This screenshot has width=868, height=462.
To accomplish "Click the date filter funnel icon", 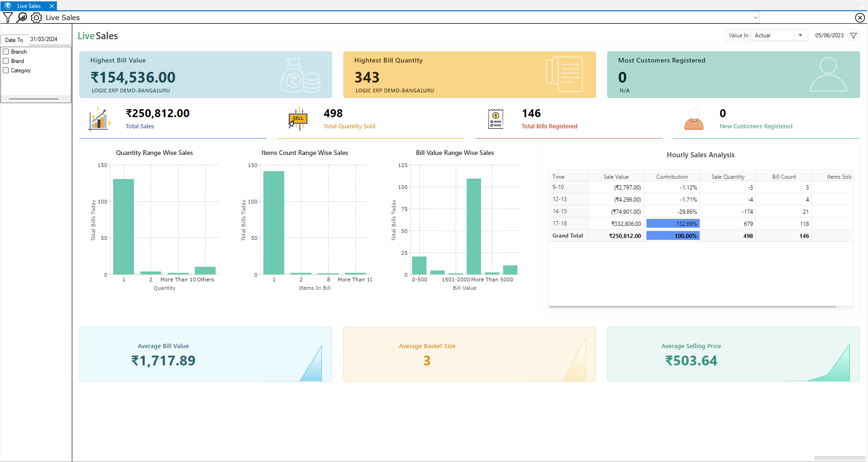I will (x=854, y=35).
